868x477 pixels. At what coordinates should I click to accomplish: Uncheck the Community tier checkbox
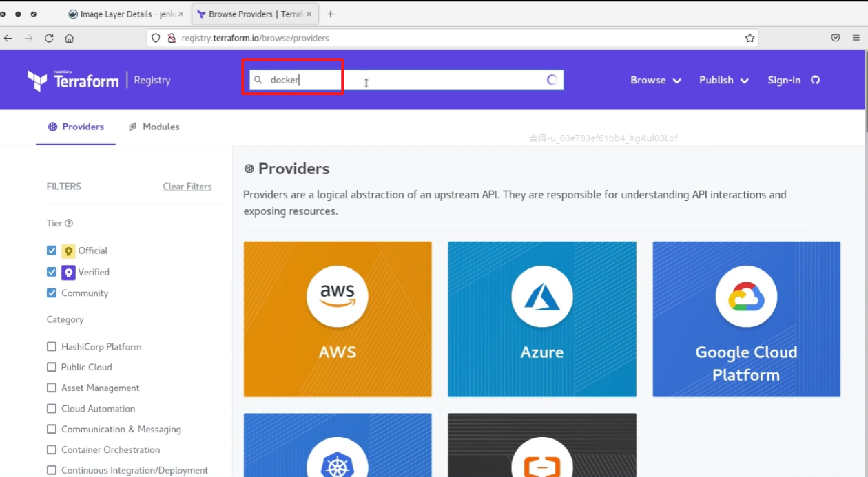pos(52,293)
